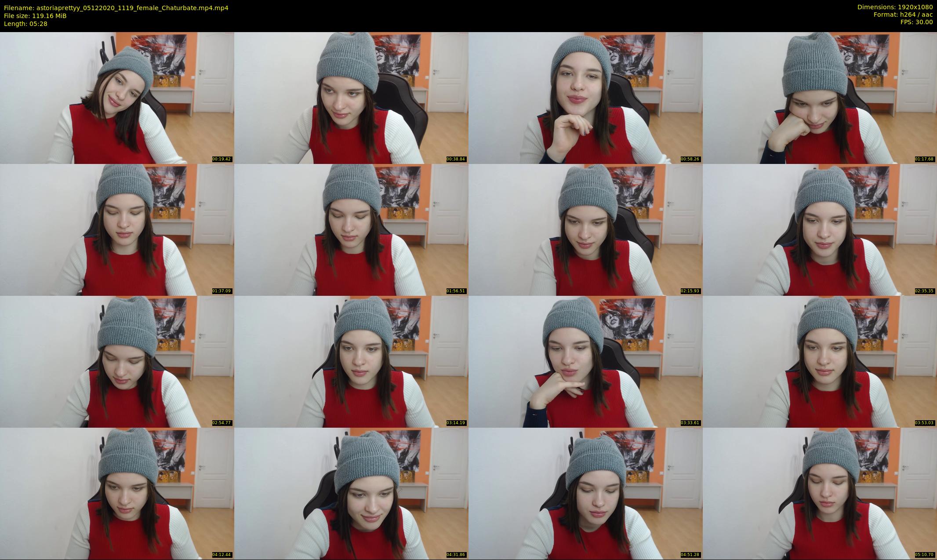This screenshot has height=560, width=937.
Task: Click the frame at 02:15.93
Action: (x=585, y=229)
